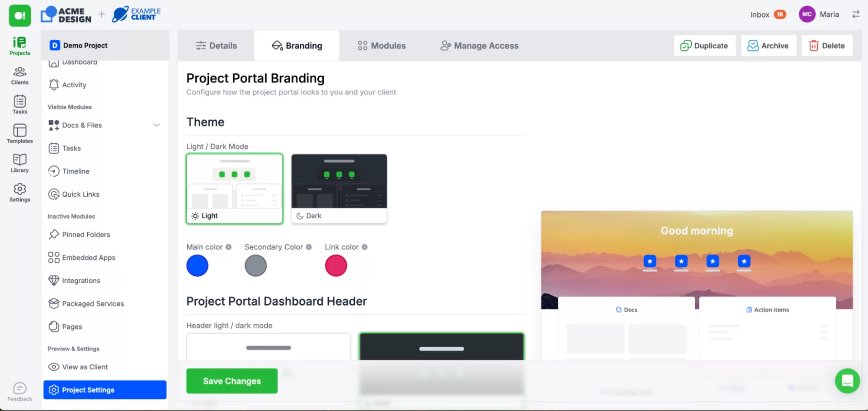Open the Feedback icon at bottom left
This screenshot has height=411, width=868.
tap(19, 392)
